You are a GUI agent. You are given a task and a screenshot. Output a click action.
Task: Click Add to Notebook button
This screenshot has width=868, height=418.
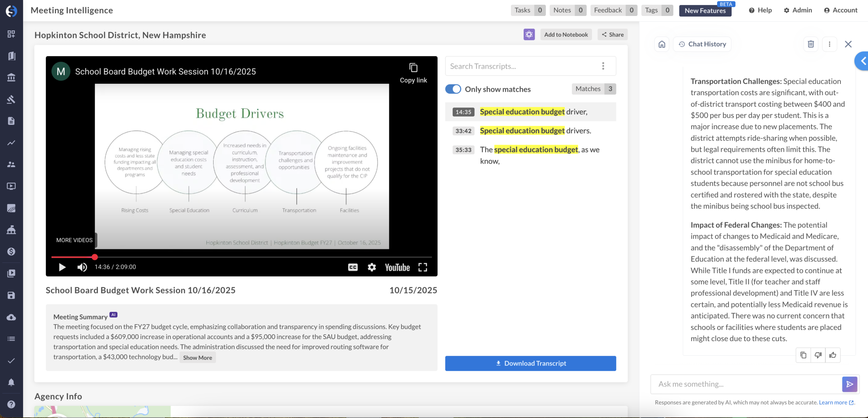566,35
